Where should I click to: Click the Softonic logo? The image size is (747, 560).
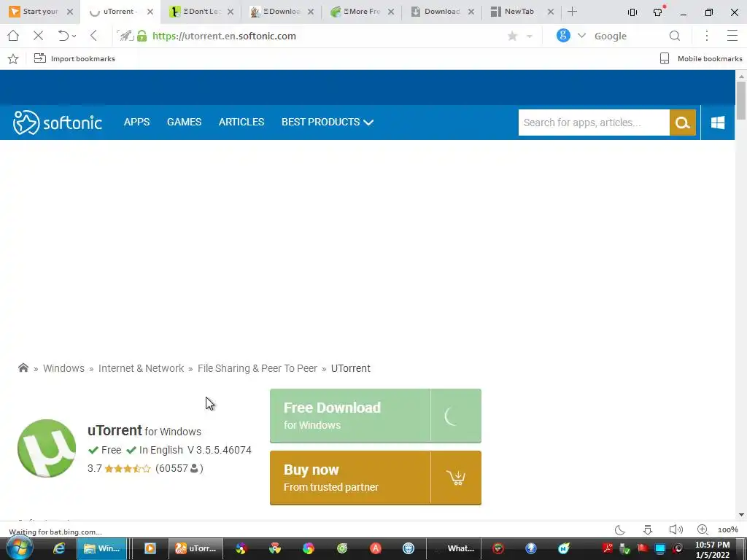57,122
